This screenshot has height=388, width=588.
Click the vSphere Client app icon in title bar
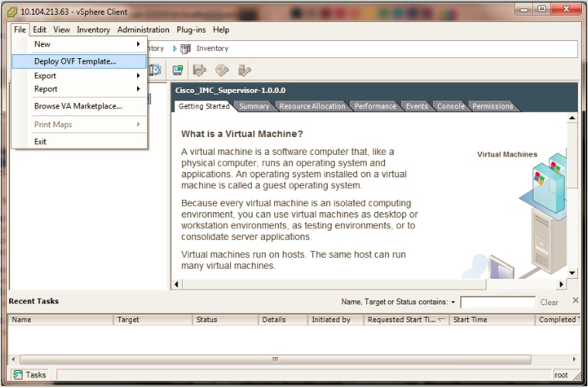point(12,12)
